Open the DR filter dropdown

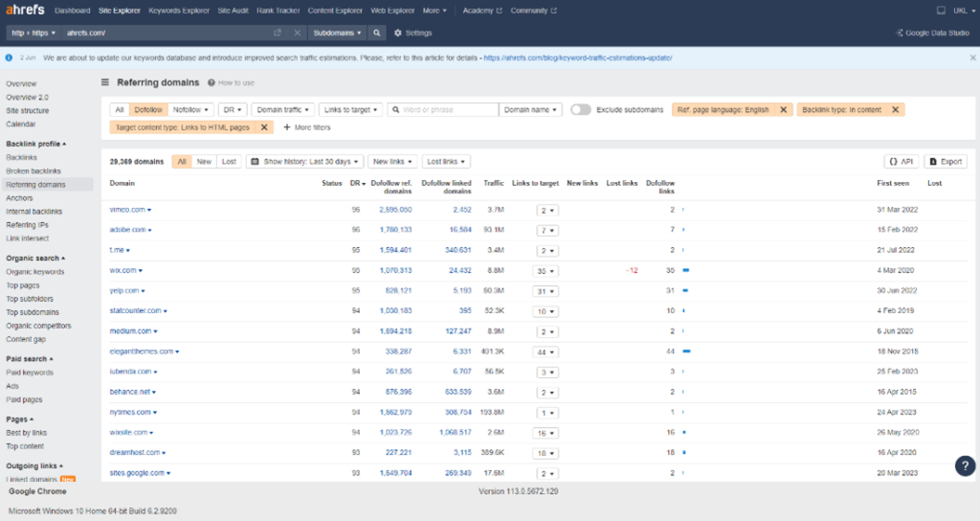233,109
